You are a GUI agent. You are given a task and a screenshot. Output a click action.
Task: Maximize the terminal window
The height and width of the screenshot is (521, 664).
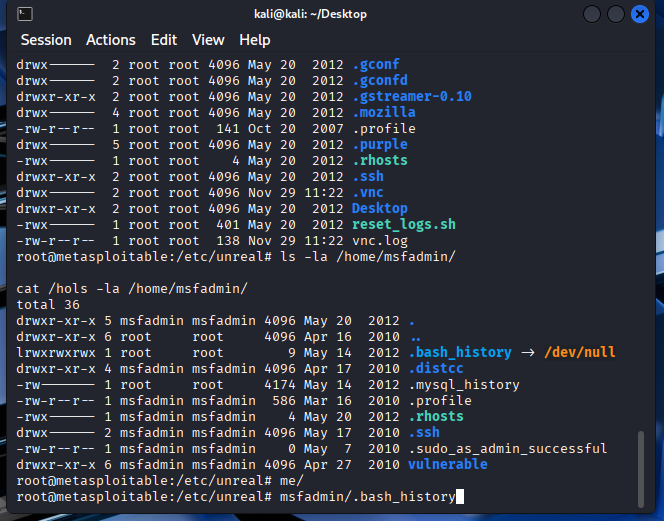point(617,14)
